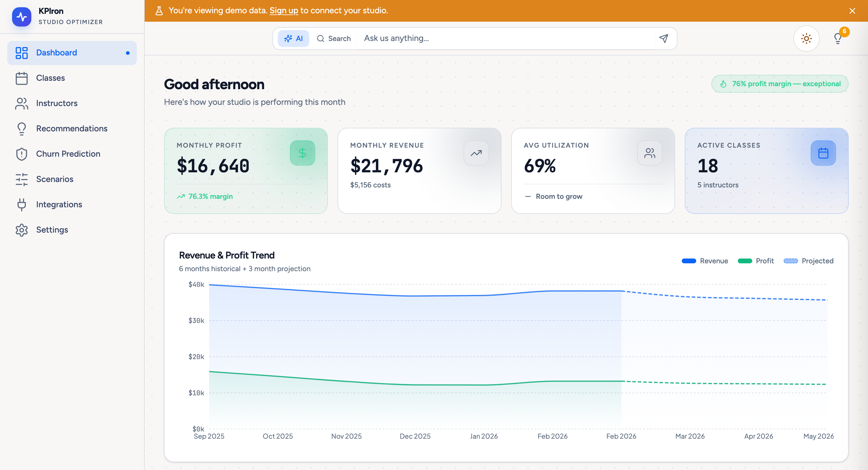Open the Integrations menu item
Viewport: 868px width, 470px height.
[x=72, y=205]
